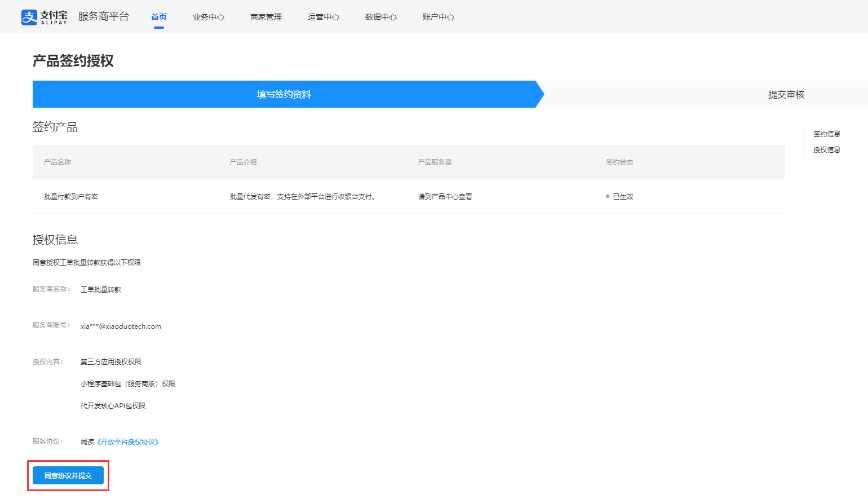868x499 pixels.
Task: Click the 产品名称 column header
Action: pos(57,162)
